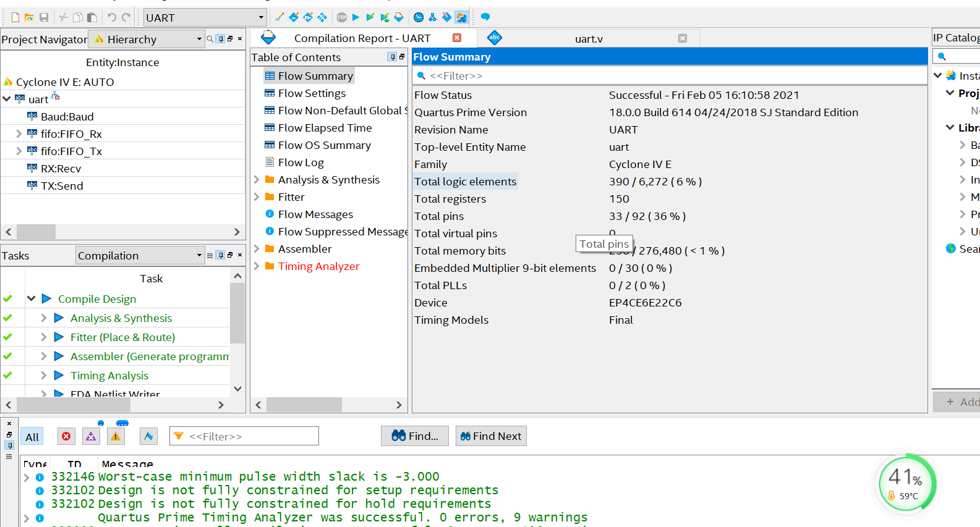
Task: Open Flow OS Summary report
Action: pyautogui.click(x=324, y=145)
